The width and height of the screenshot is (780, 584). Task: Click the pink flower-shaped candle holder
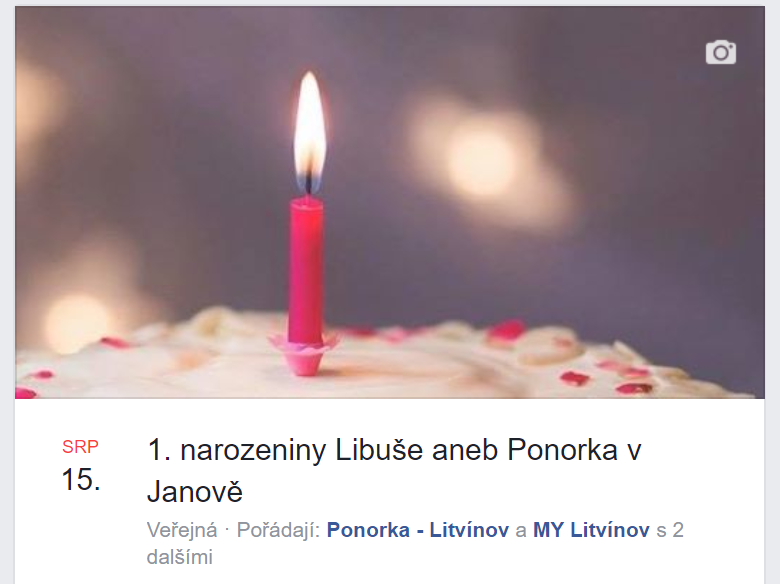(304, 353)
